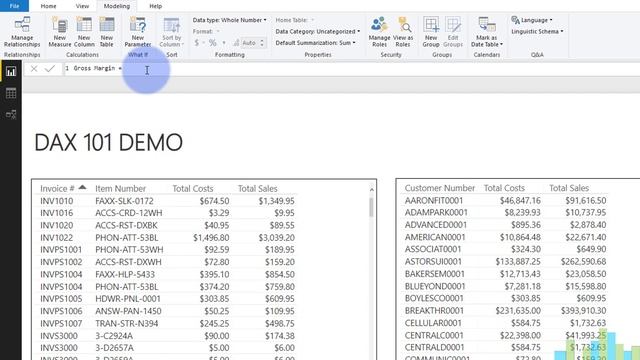Sort right table by Total Costs header
This screenshot has width=640, height=360.
[x=504, y=188]
